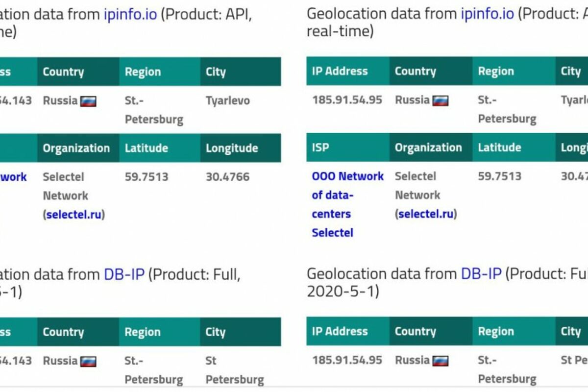The width and height of the screenshot is (588, 392).
Task: Click the Russia flag in right ipinfo table
Action: coord(440,101)
